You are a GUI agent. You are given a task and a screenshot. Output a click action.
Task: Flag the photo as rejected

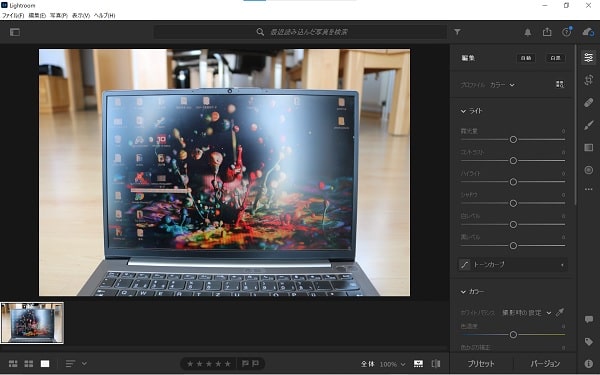[255, 364]
